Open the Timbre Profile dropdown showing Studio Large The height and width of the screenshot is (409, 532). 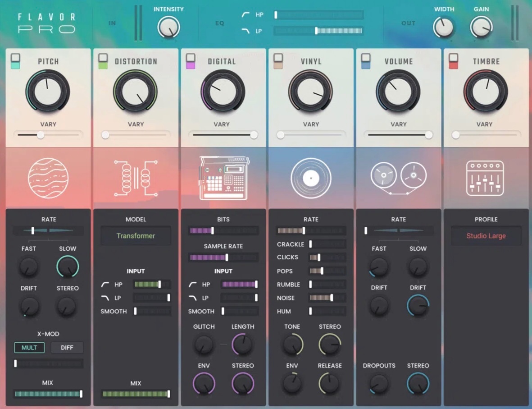click(x=486, y=236)
